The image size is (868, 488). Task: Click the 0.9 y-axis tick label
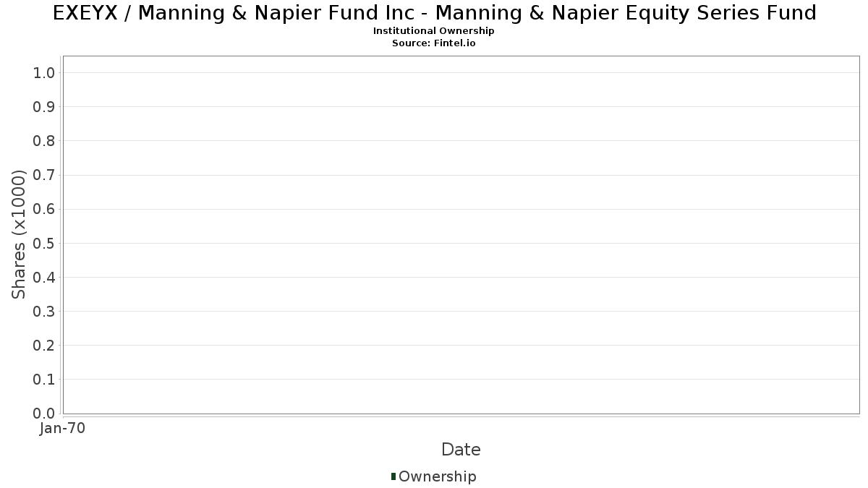coord(44,107)
